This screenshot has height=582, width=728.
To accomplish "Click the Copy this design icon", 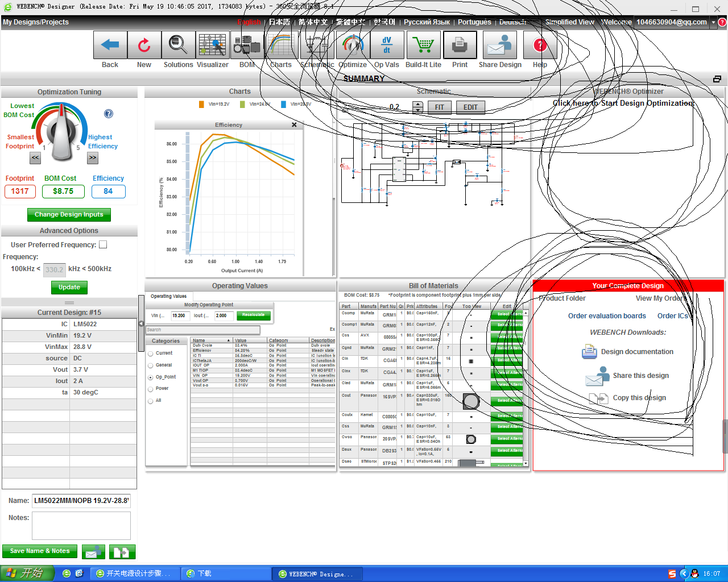I will pos(598,398).
